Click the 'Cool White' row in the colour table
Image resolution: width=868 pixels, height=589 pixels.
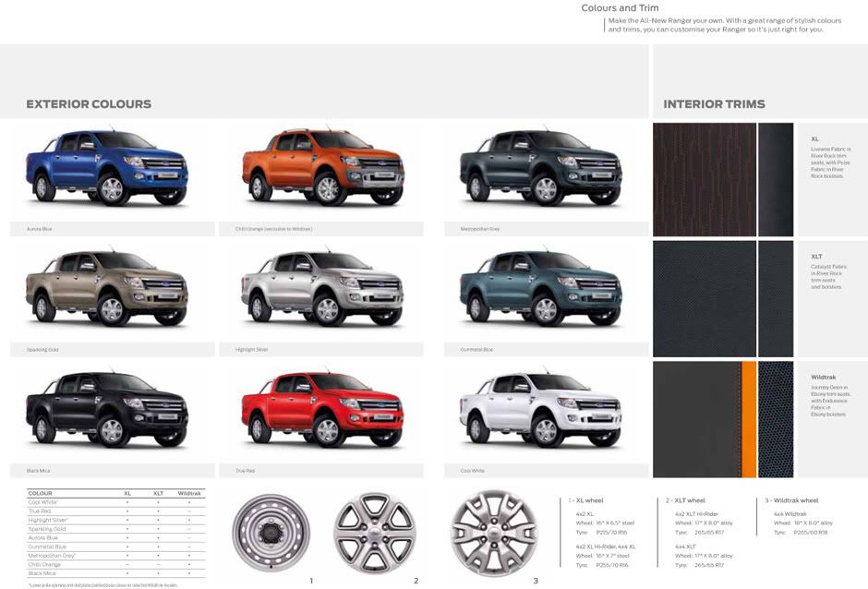(x=116, y=502)
